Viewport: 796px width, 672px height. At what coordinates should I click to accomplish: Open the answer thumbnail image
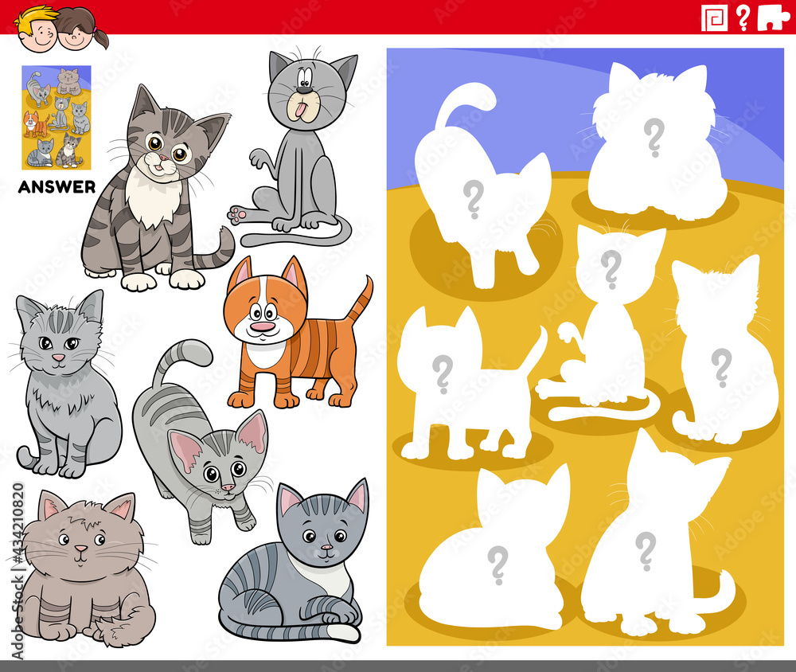click(x=57, y=117)
